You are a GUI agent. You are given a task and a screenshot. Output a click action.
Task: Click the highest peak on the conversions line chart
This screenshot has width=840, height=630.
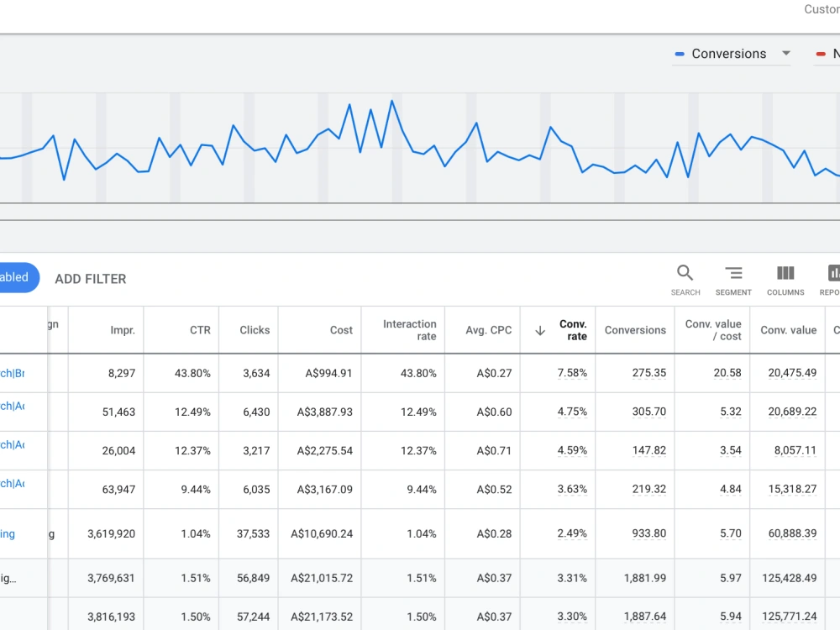click(392, 101)
